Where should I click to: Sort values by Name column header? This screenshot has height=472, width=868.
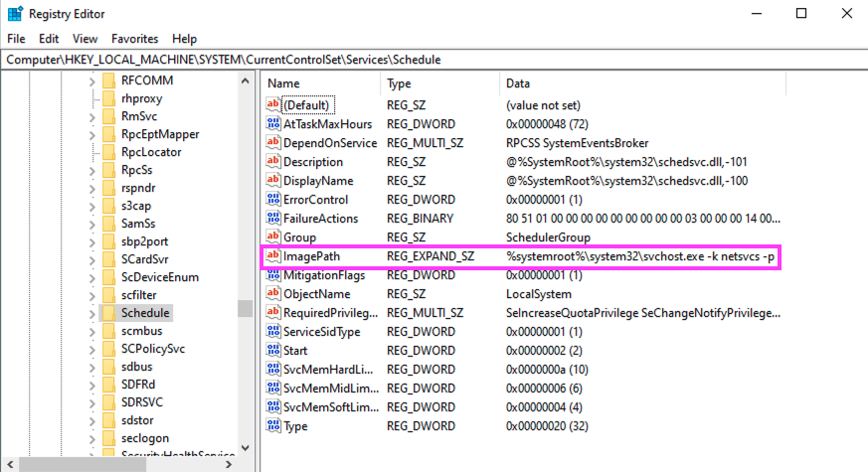320,83
